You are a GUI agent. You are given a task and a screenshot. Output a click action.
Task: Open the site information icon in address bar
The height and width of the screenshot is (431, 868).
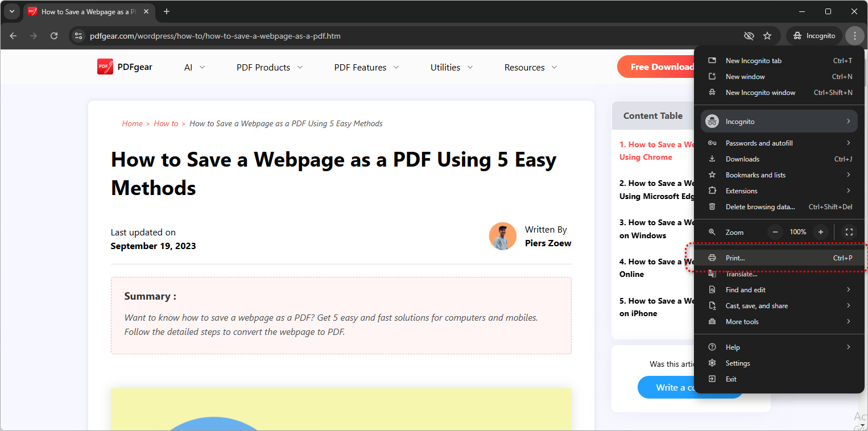(78, 36)
